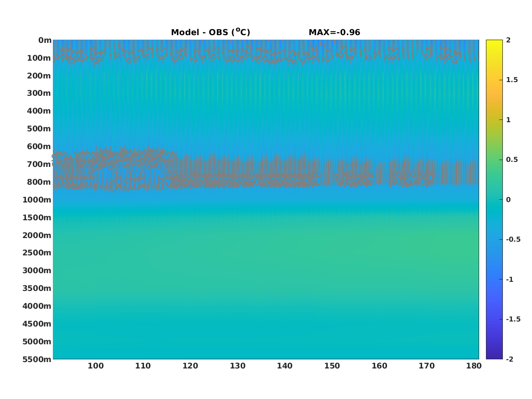The image size is (532, 399).
Task: Click x-axis tick label '180'
Action: (474, 366)
